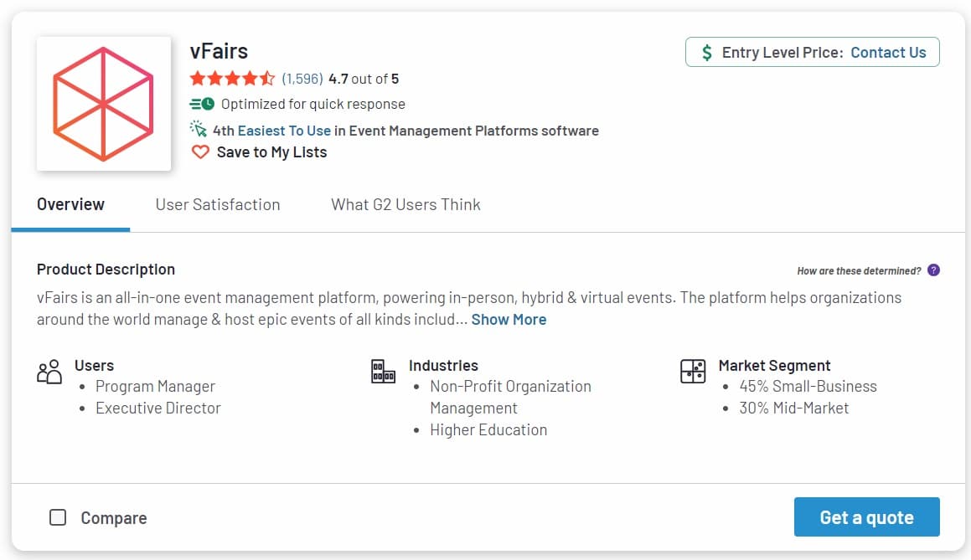The height and width of the screenshot is (560, 971).
Task: Click the Product Description heading
Action: (106, 270)
